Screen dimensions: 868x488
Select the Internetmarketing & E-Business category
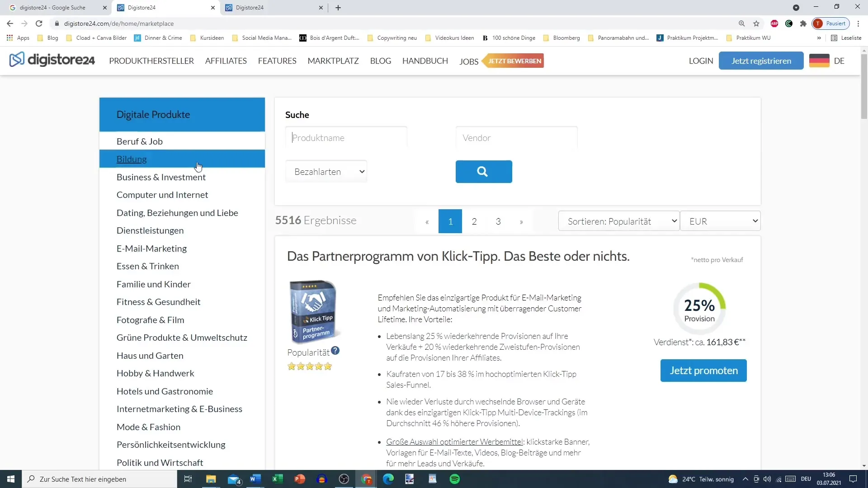[x=182, y=409]
